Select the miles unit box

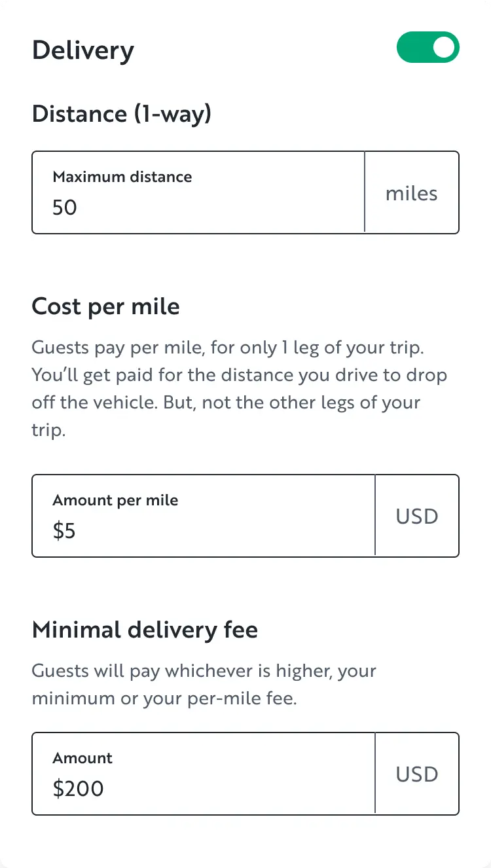tap(412, 193)
